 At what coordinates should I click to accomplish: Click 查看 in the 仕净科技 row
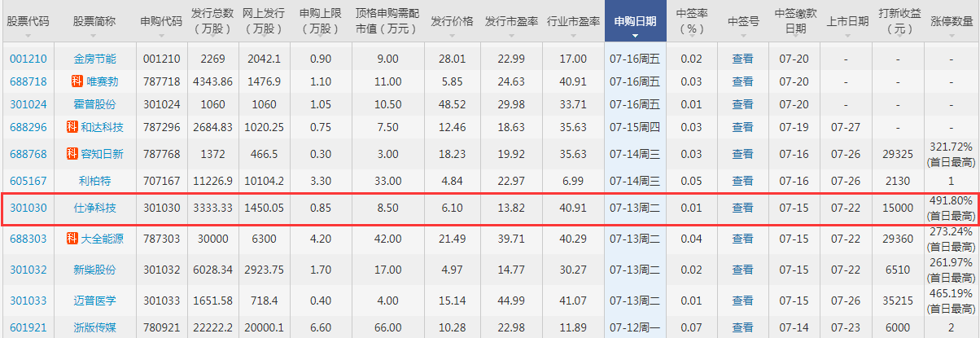pyautogui.click(x=742, y=208)
